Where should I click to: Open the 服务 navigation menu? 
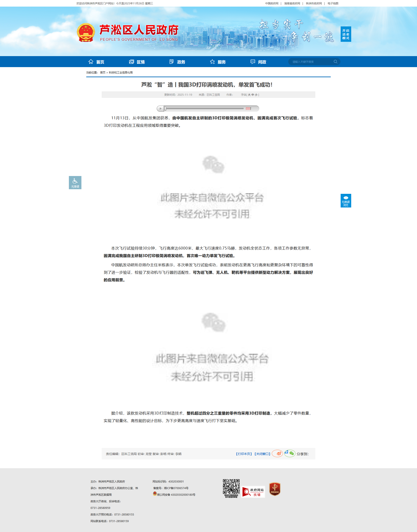tap(218, 62)
